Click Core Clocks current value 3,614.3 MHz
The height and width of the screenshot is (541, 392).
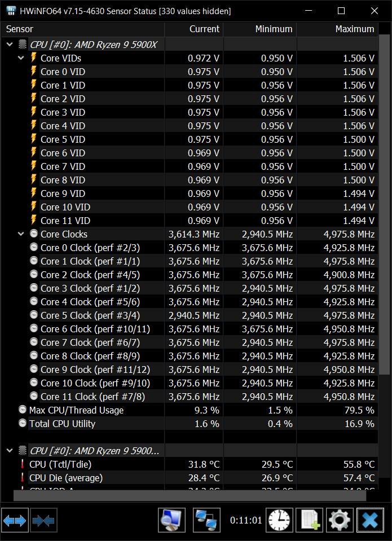[x=194, y=234]
